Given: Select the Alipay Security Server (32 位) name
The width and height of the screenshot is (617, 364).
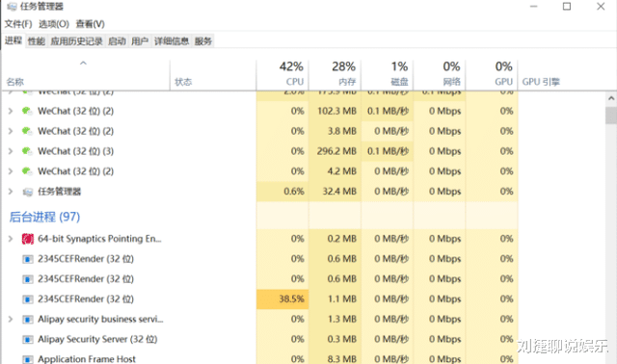Looking at the screenshot, I should [97, 339].
